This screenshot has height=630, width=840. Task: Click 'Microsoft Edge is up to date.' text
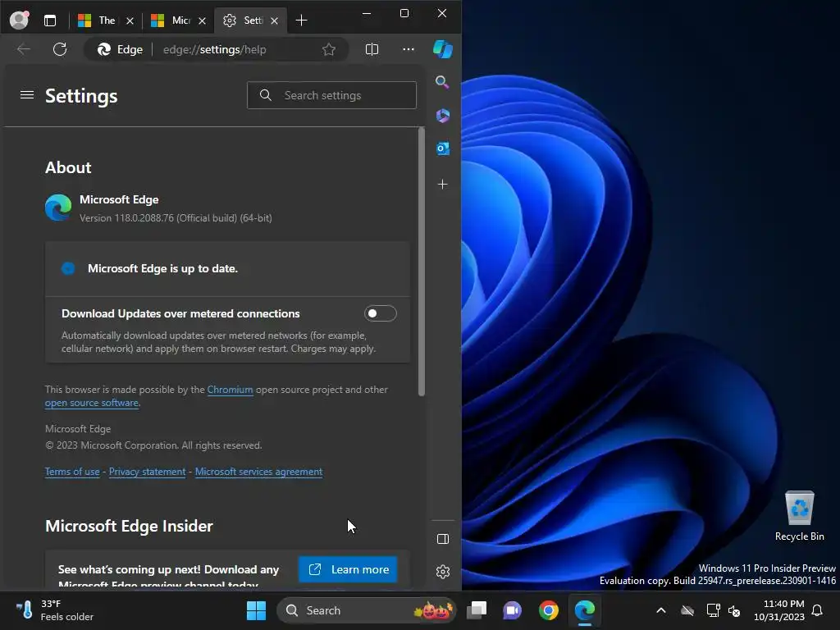[163, 268]
